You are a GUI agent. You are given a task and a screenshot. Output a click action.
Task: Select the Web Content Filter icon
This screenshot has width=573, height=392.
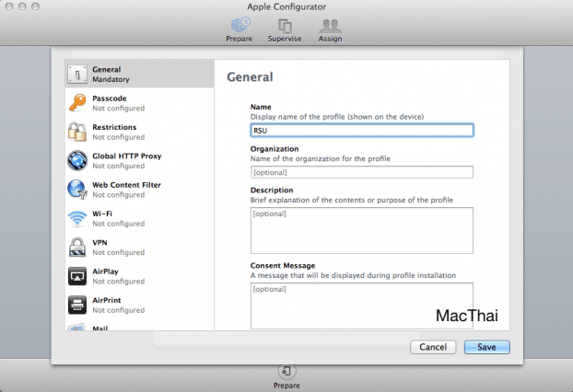[77, 190]
